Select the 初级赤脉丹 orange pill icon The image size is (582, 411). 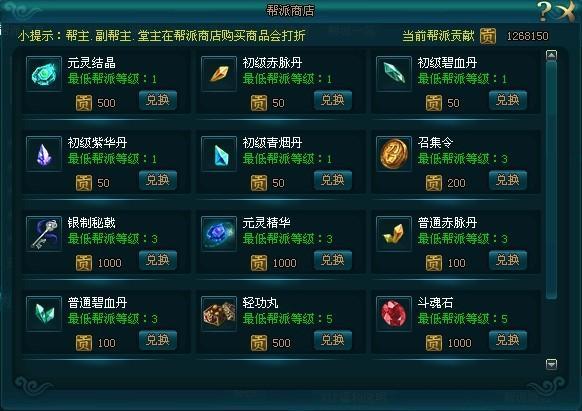pos(219,73)
